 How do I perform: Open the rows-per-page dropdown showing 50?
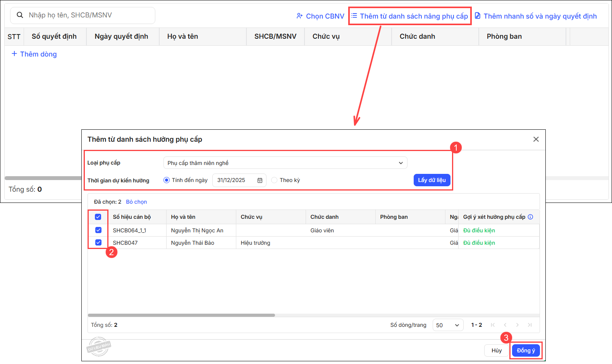(x=448, y=325)
